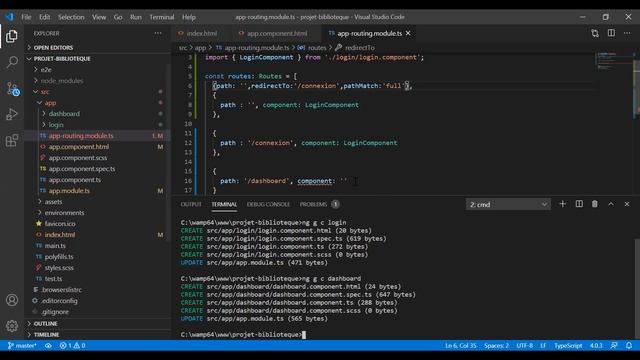Open the Go menu
The height and width of the screenshot is (360, 640).
tap(118, 17)
